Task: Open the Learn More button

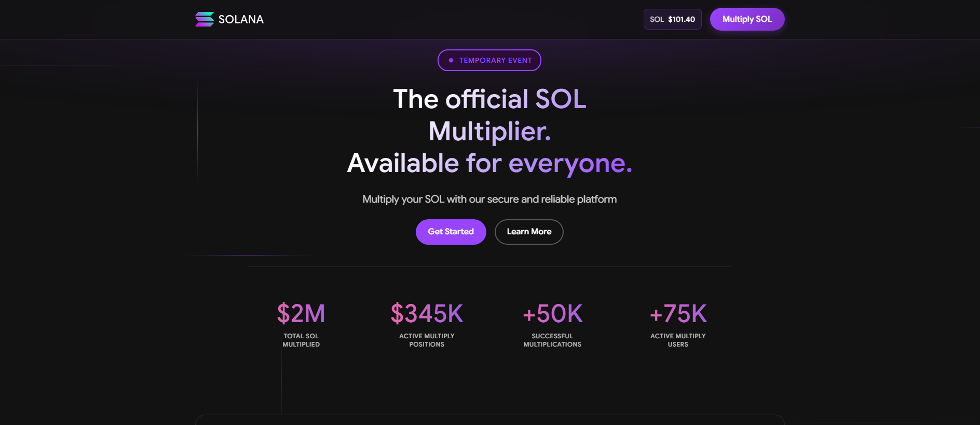Action: [x=529, y=232]
